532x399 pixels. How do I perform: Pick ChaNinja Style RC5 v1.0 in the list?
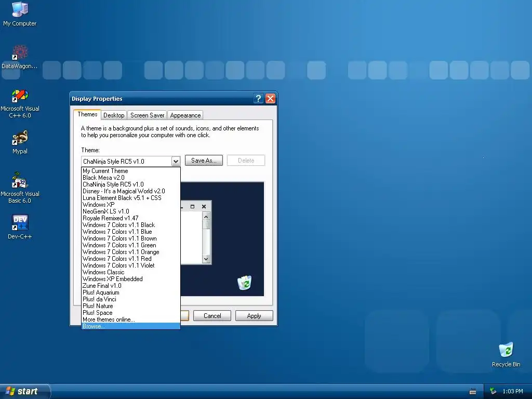[130, 184]
